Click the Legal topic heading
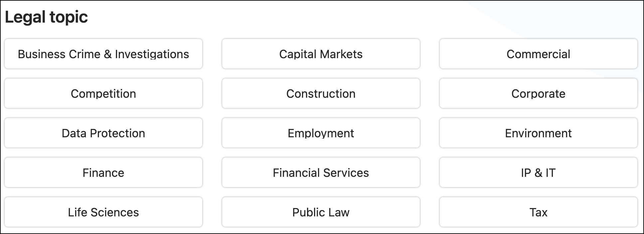The height and width of the screenshot is (234, 644). 46,17
